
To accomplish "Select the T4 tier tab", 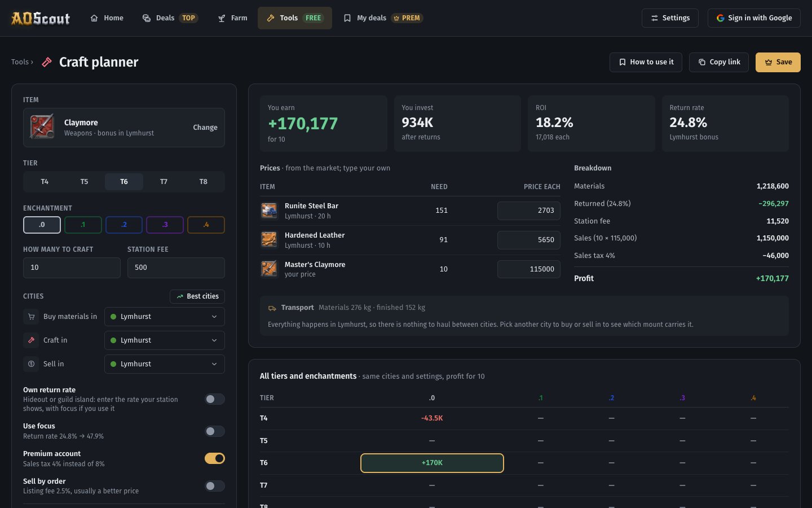I will tap(45, 182).
